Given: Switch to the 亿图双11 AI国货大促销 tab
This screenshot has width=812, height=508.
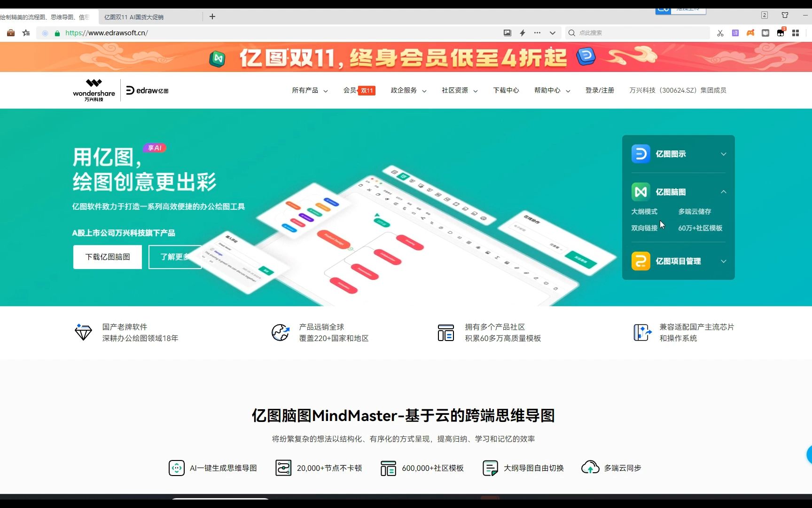Looking at the screenshot, I should click(x=150, y=17).
